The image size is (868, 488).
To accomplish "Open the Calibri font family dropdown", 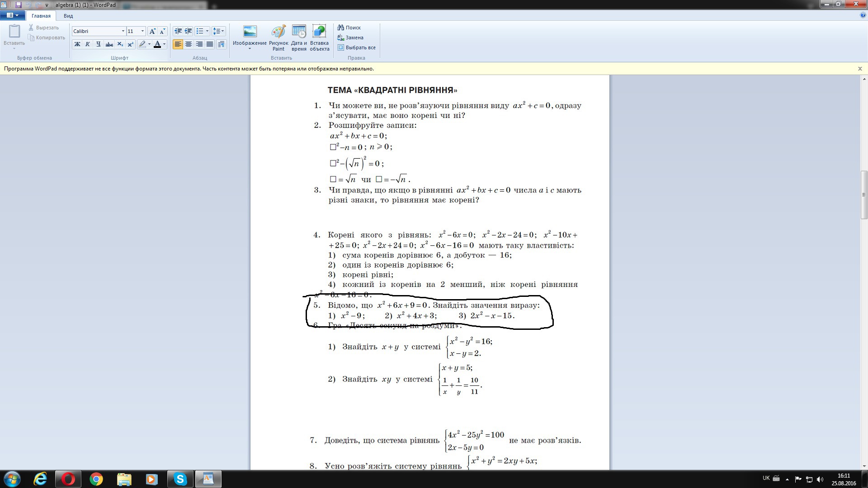I will click(123, 31).
